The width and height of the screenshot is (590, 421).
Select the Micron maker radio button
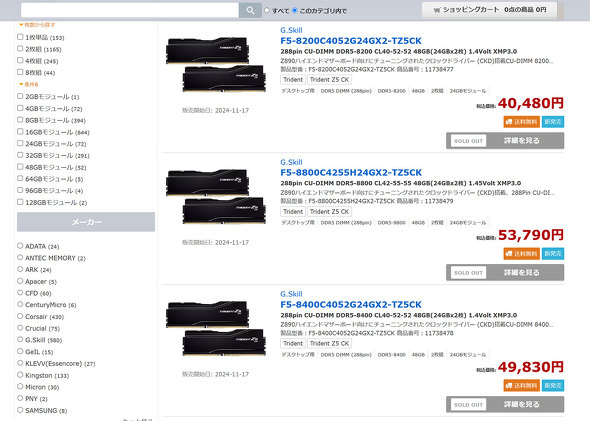pyautogui.click(x=20, y=386)
